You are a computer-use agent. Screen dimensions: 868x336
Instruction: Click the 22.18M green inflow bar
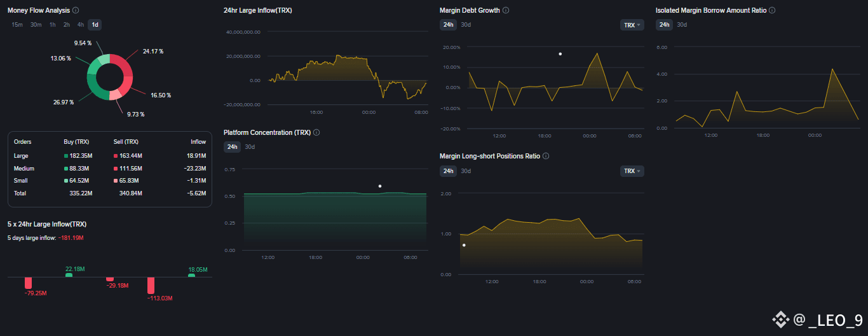pos(69,276)
